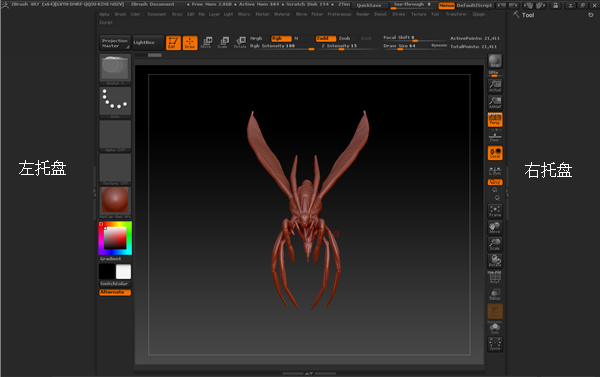Open the Texture Off selector
Screen dimensions: 600x377
point(115,169)
